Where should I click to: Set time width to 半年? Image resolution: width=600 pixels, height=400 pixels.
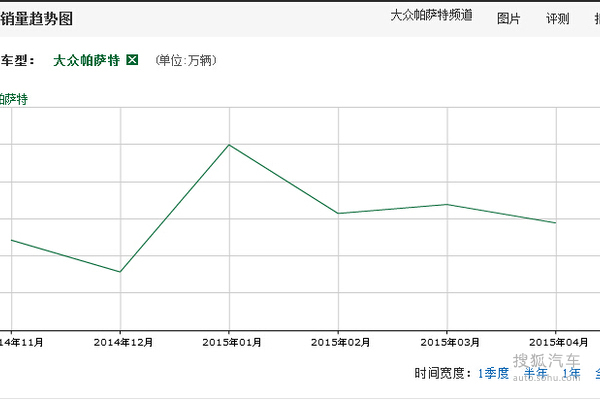tap(536, 373)
